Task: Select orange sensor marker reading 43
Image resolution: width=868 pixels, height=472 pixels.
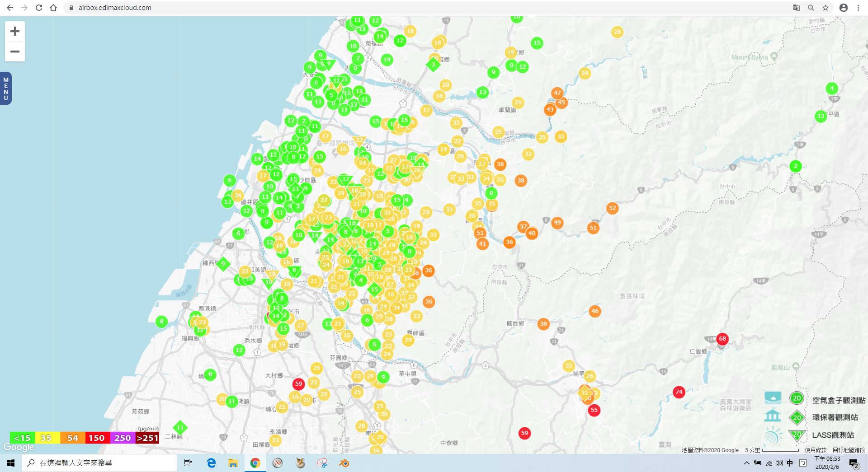Action: point(550,109)
